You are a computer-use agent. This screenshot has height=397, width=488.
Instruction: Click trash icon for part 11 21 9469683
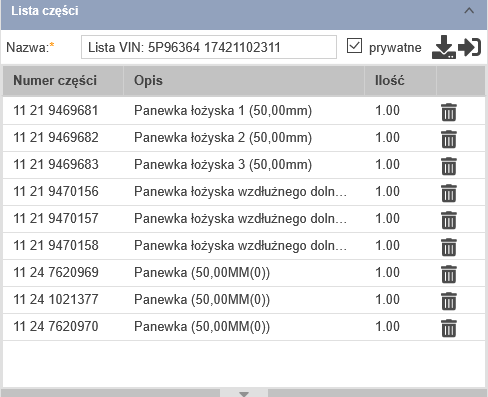pyautogui.click(x=449, y=166)
